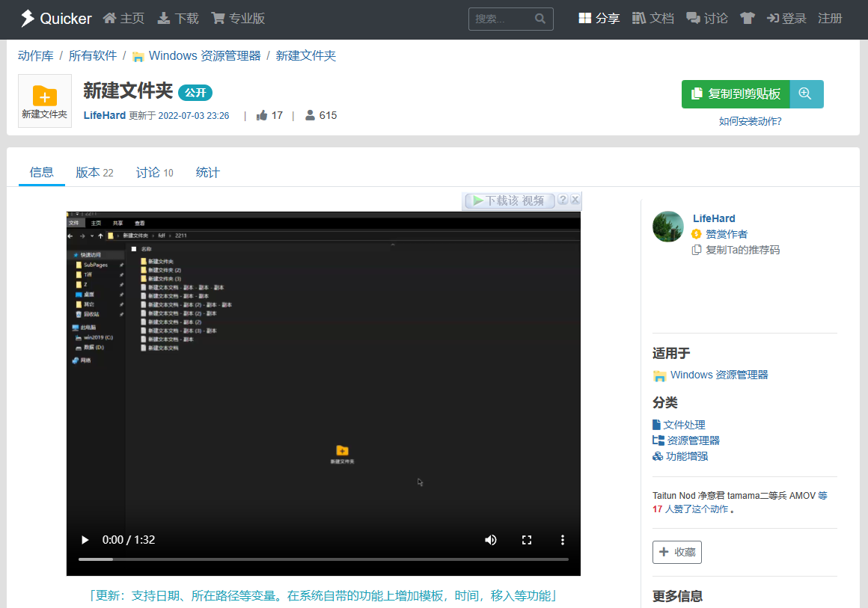Click the 专业版 shopping cart icon
Image resolution: width=868 pixels, height=608 pixels.
click(x=217, y=18)
